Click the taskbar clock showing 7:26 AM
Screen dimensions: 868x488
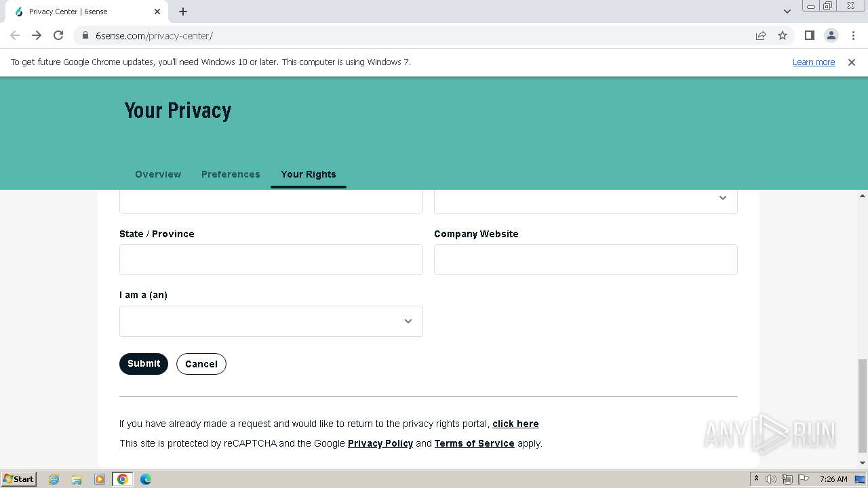click(833, 479)
